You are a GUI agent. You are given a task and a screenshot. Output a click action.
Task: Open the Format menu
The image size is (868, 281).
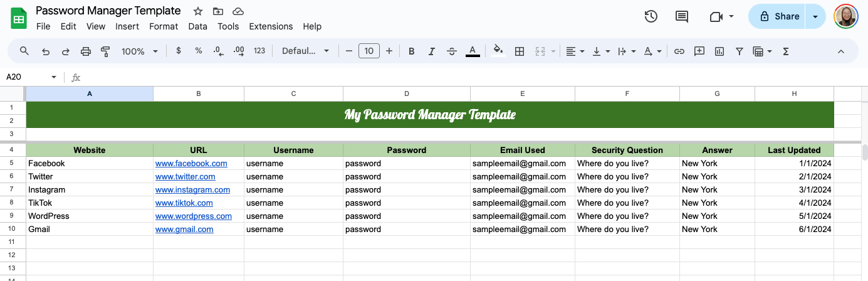(x=164, y=26)
